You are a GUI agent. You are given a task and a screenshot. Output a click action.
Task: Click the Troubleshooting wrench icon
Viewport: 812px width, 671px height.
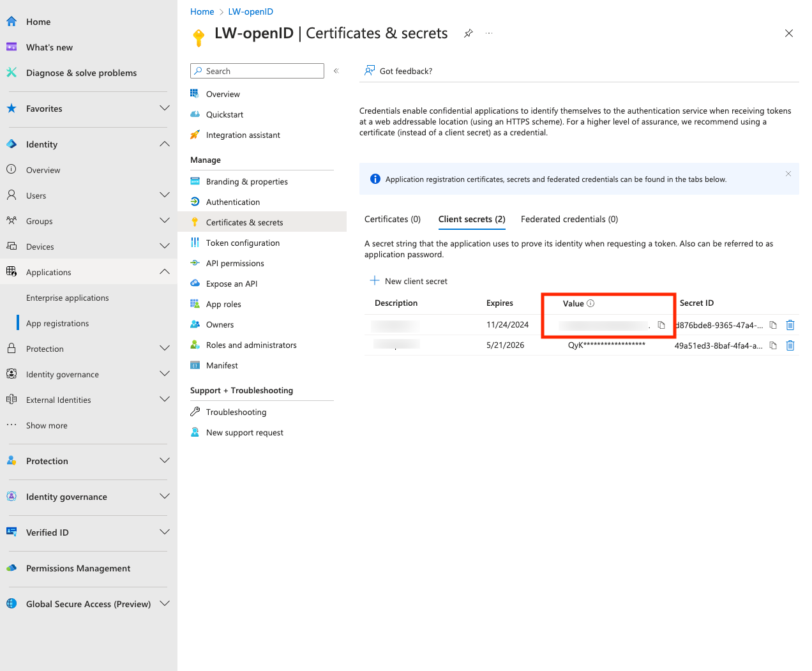(x=195, y=412)
